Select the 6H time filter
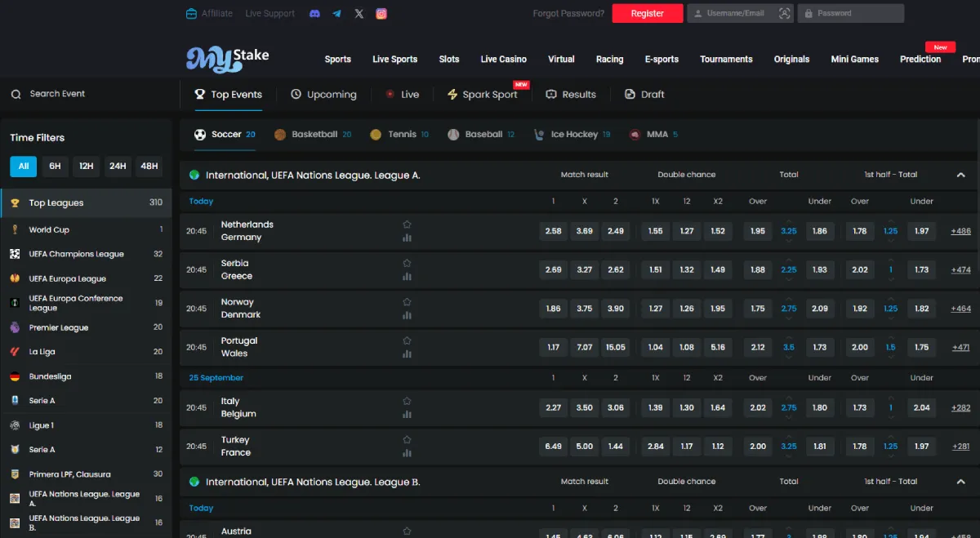Screen dimensions: 980x538 click(55, 166)
